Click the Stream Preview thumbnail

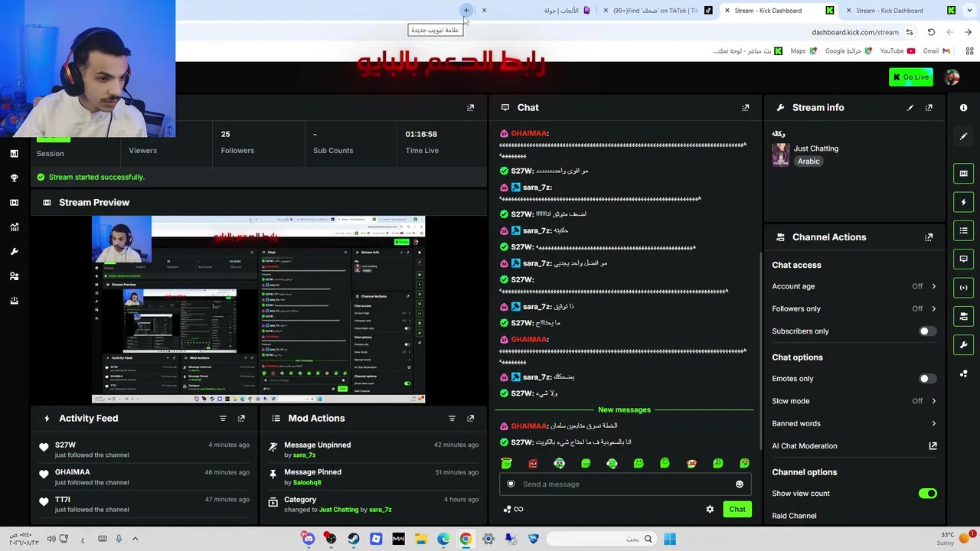coord(258,309)
